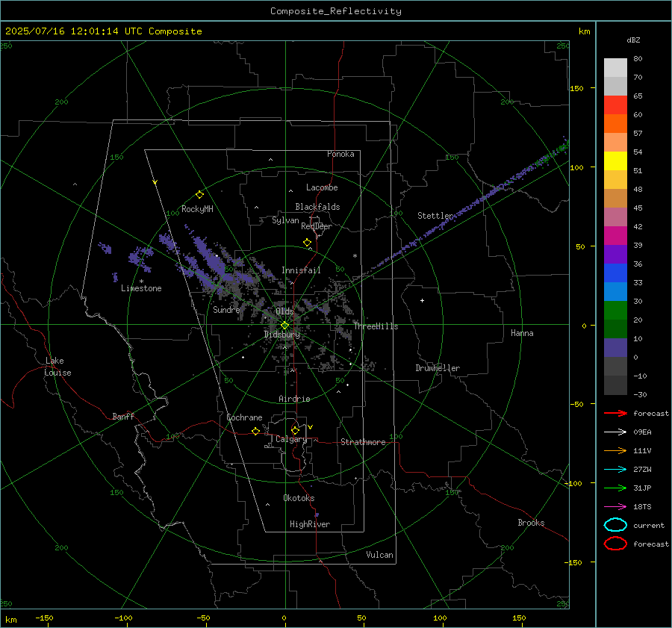Click the Strathmore town label
The image size is (672, 628).
click(x=363, y=442)
